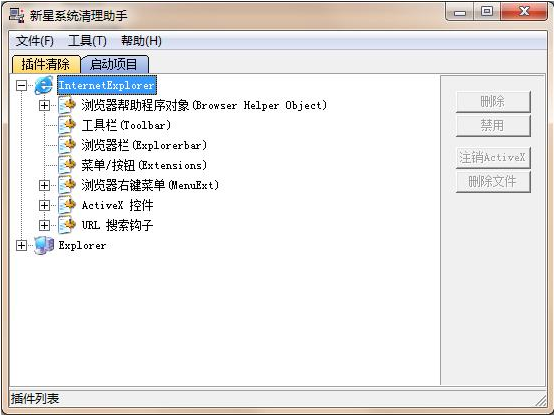
Task: Switch to the 启动项目 tab
Action: [114, 64]
